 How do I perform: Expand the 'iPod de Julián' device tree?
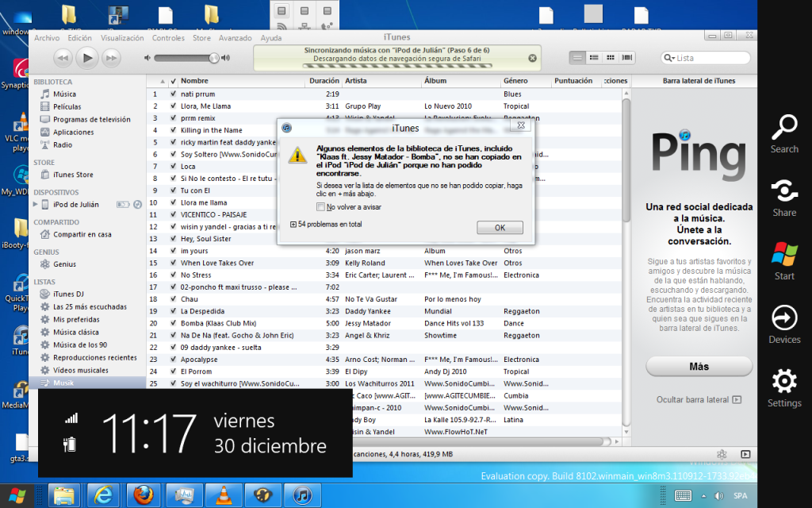pyautogui.click(x=34, y=204)
